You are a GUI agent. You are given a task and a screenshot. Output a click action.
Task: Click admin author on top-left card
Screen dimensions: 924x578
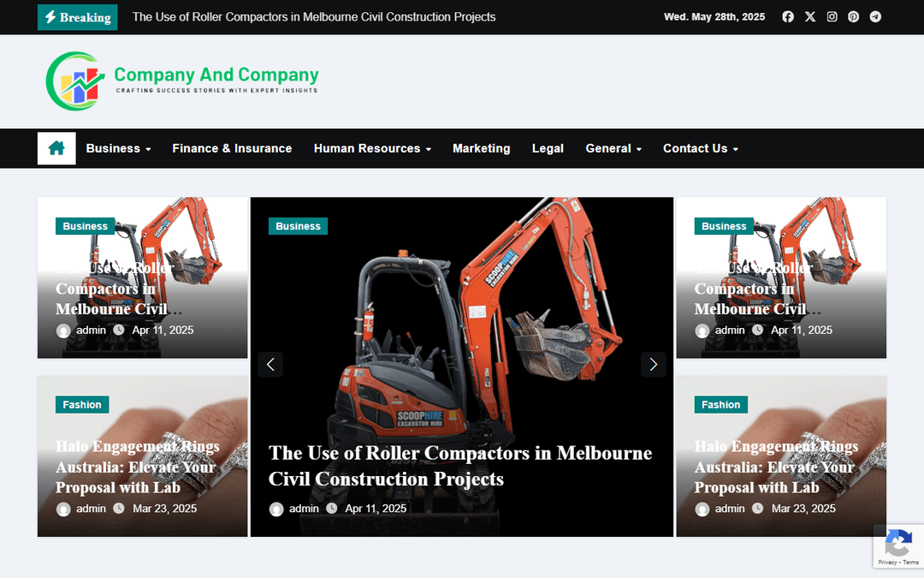(81, 331)
